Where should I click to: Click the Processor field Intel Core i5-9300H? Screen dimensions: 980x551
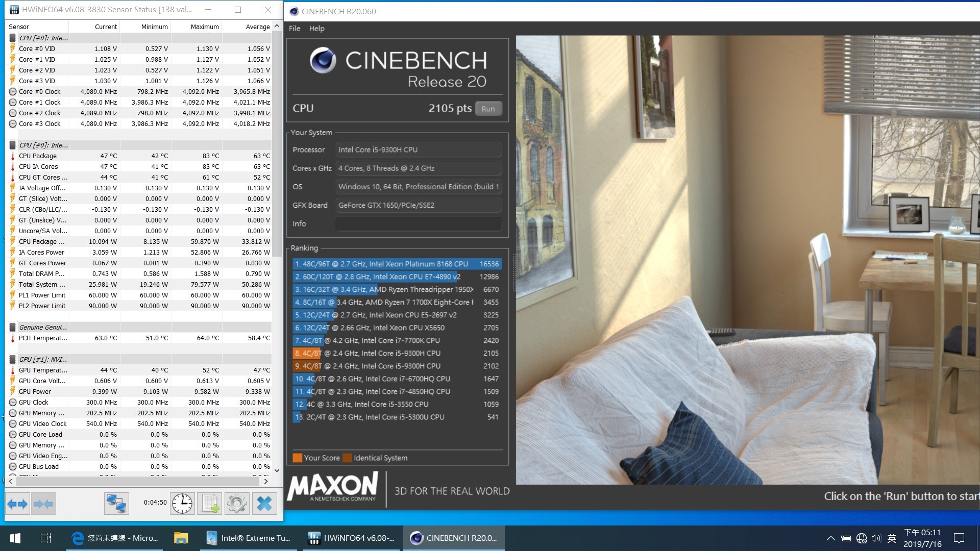(x=419, y=150)
